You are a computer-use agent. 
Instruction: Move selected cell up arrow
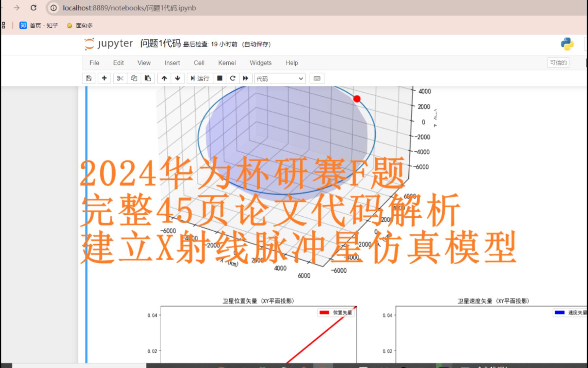click(x=164, y=78)
